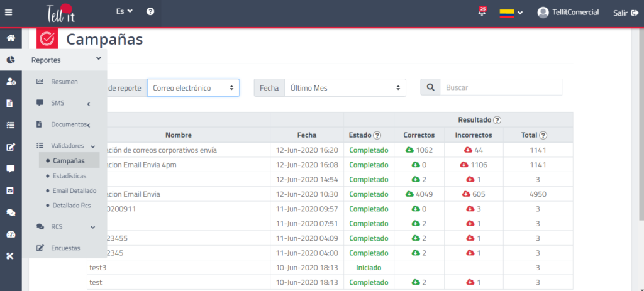Open the hamburger menu in top bar
644x291 pixels.
point(8,12)
